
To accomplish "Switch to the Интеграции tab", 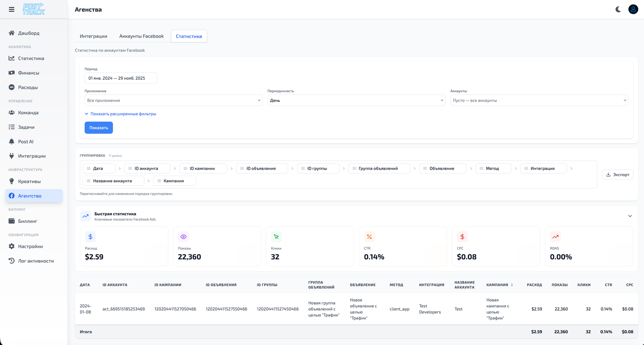I will [x=93, y=36].
